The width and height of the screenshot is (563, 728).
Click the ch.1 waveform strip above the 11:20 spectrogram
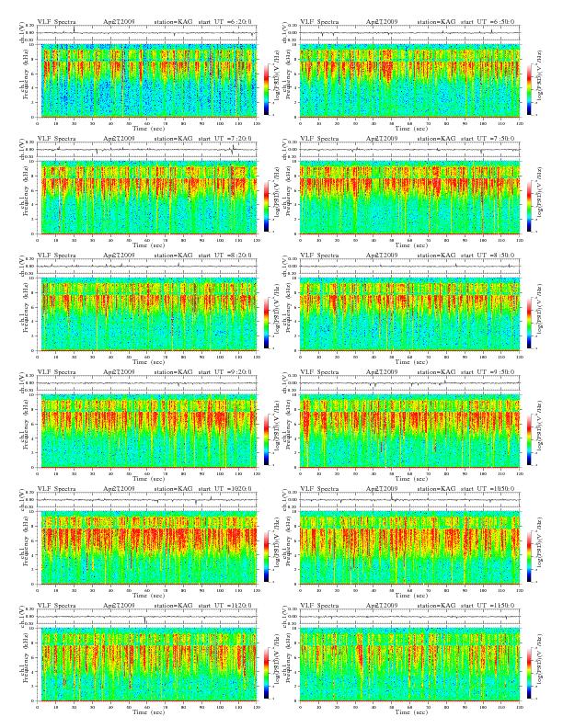[147, 617]
